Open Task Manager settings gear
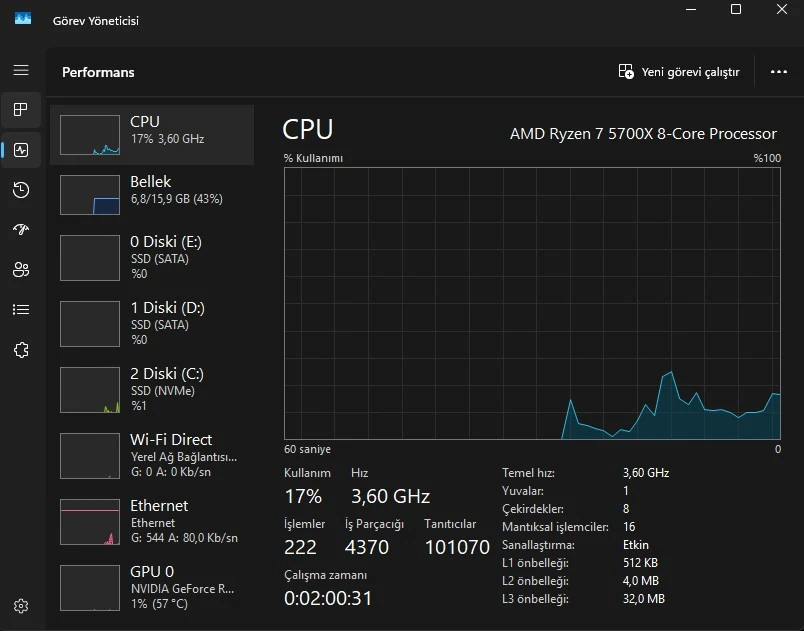 (21, 606)
